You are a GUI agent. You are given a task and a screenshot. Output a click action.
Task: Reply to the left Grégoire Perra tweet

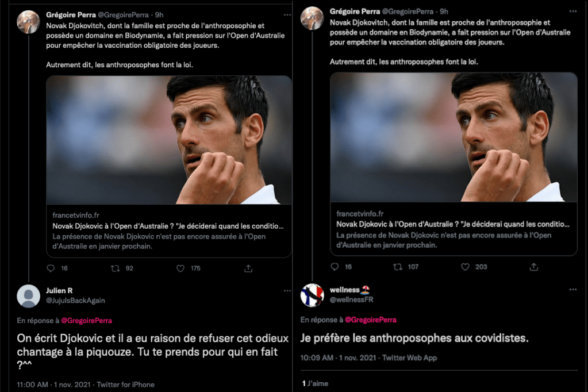click(51, 268)
